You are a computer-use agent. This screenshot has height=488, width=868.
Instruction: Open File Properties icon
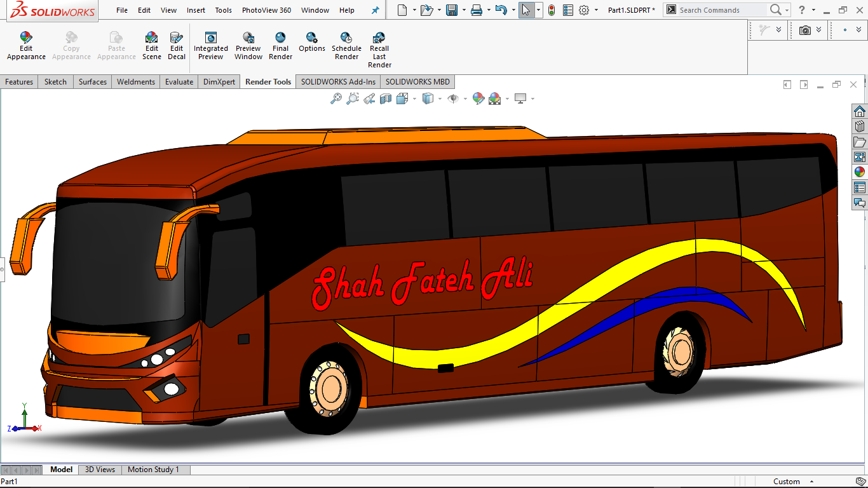tap(567, 10)
